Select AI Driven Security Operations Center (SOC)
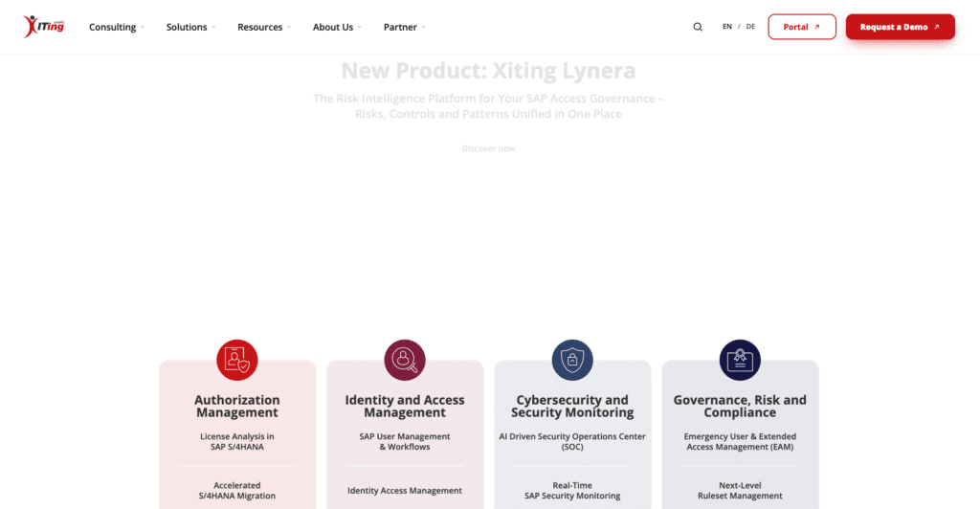 coord(572,442)
